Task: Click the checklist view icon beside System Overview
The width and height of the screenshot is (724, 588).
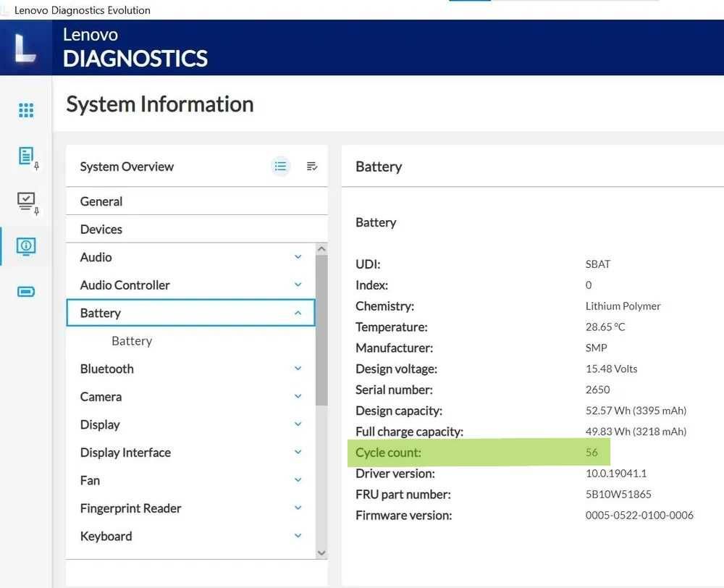Action: [x=312, y=167]
